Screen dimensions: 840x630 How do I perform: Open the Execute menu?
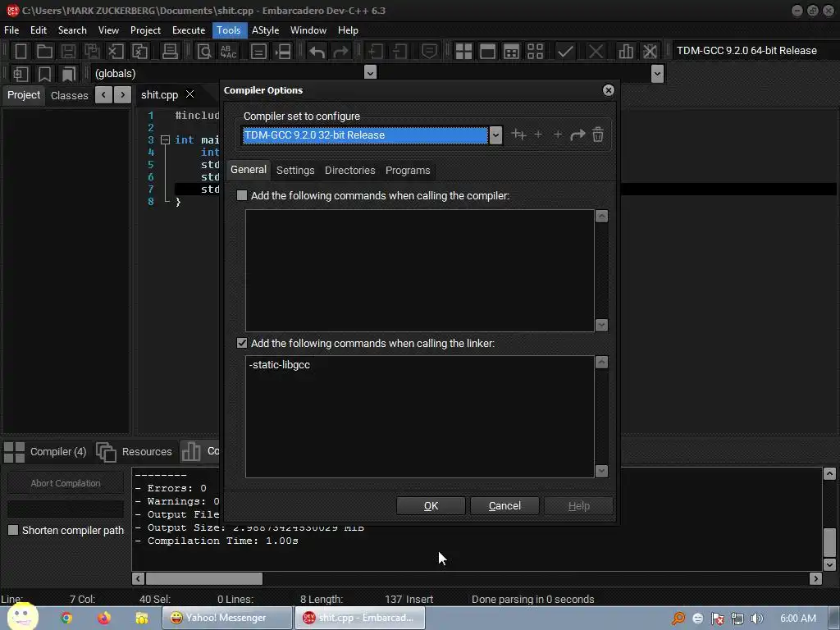click(189, 30)
